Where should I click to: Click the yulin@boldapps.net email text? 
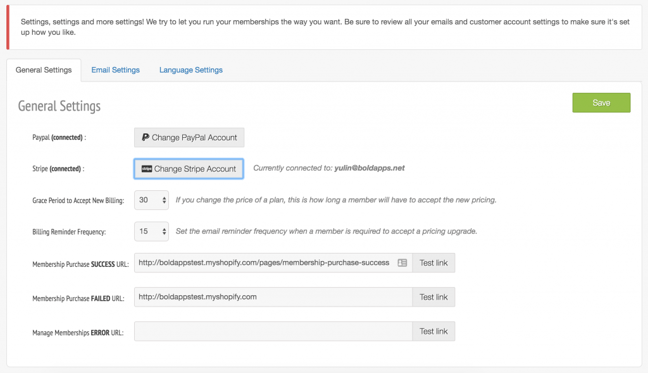click(x=369, y=168)
